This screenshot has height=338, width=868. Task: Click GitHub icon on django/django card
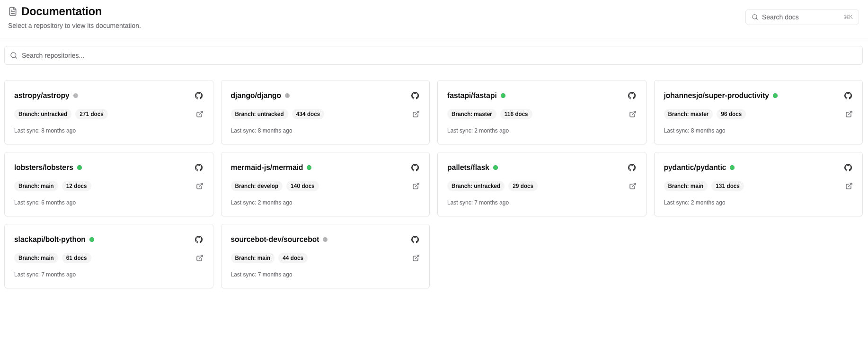tap(415, 96)
